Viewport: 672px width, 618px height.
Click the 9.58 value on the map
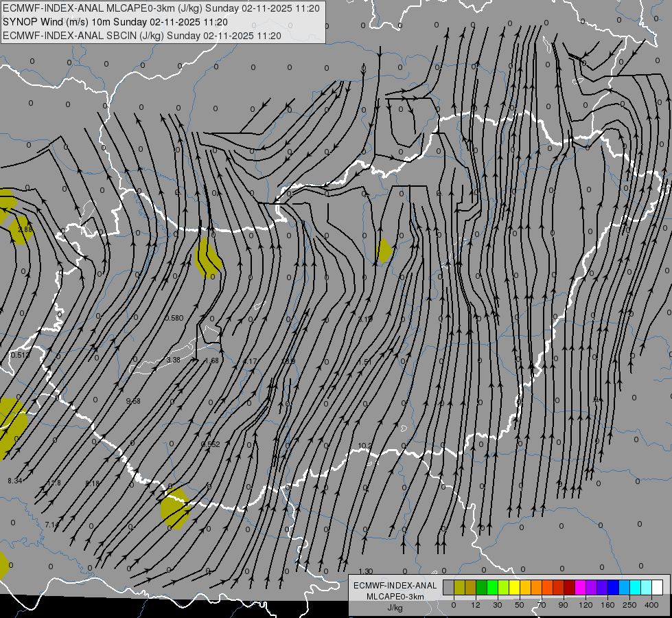coord(133,401)
